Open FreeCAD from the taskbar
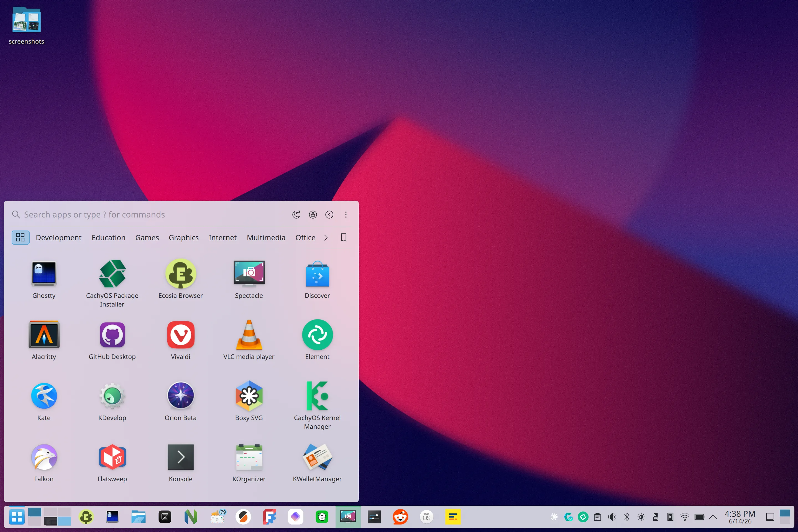This screenshot has height=532, width=798. [x=269, y=517]
